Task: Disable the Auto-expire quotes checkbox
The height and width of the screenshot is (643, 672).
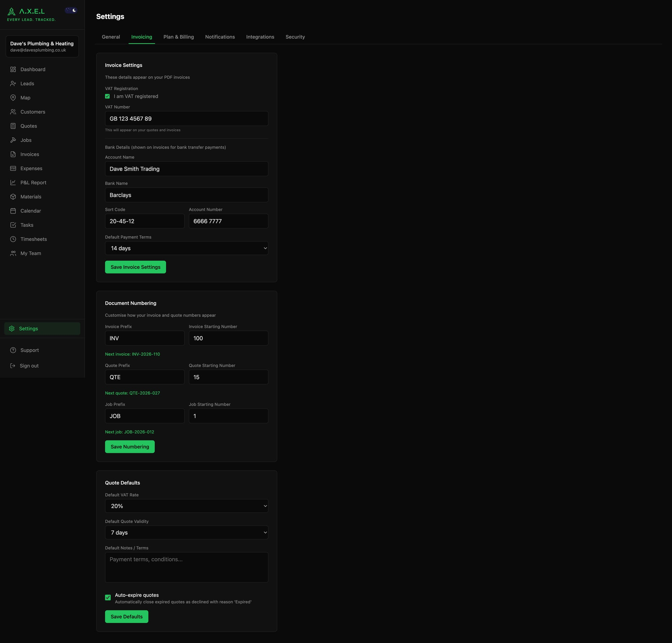Action: [x=108, y=597]
